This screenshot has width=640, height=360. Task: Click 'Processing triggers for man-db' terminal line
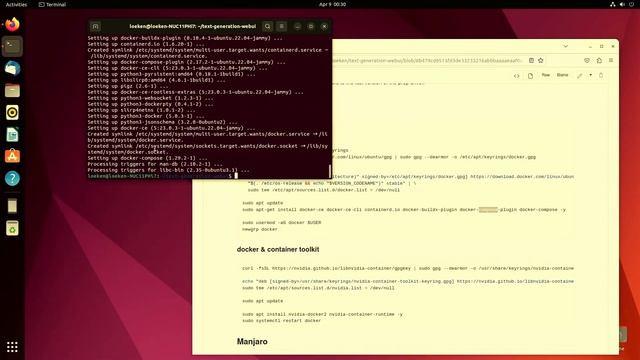coord(155,164)
